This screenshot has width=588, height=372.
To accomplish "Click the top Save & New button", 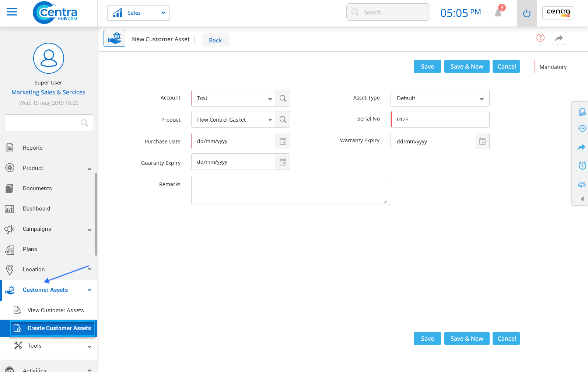I will (x=467, y=66).
